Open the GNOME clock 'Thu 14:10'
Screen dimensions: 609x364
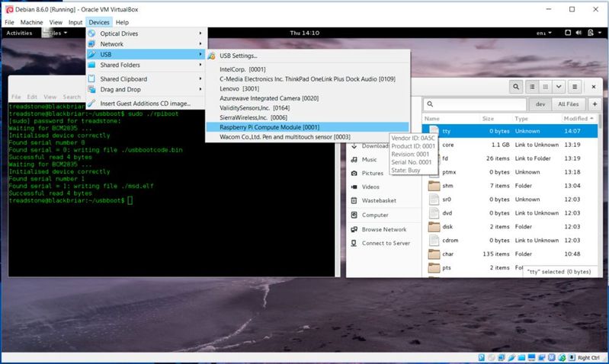(x=305, y=33)
